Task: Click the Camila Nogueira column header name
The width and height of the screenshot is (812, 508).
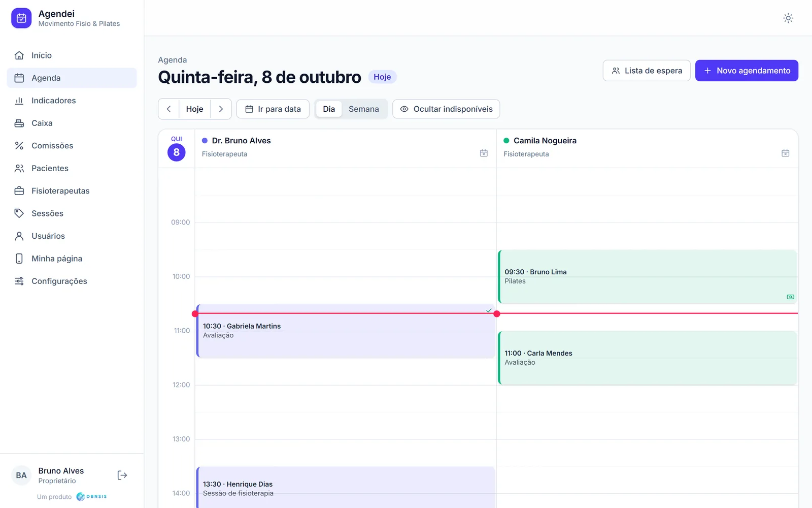Action: click(545, 141)
